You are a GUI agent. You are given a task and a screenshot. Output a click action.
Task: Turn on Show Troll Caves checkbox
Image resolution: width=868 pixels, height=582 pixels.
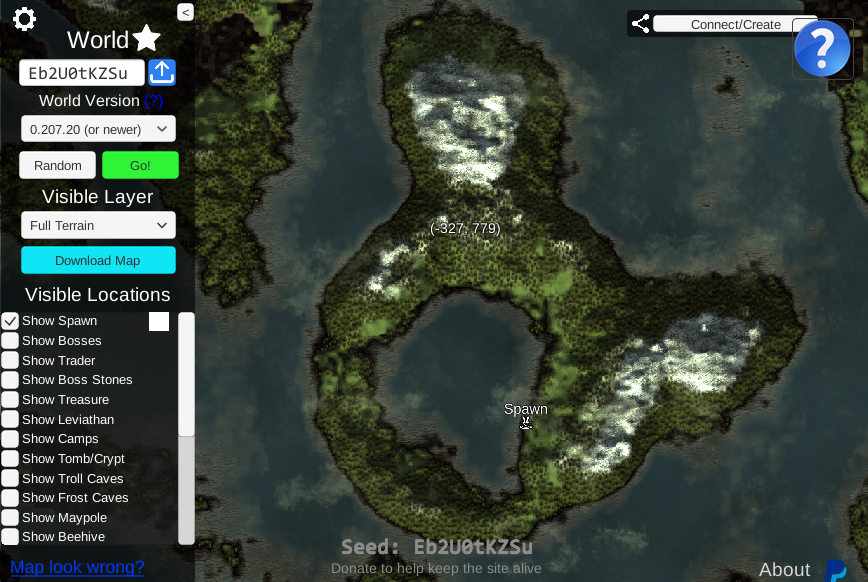(x=10, y=478)
